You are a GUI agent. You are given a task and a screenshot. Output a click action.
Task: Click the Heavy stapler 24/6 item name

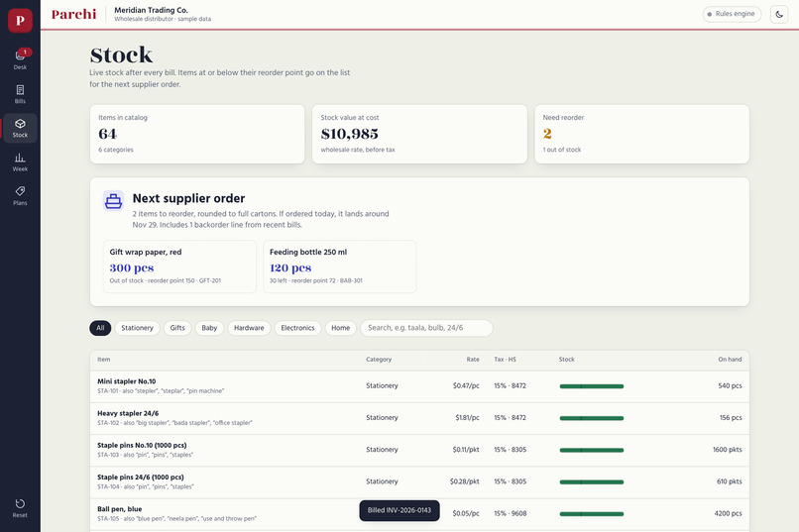pos(128,413)
